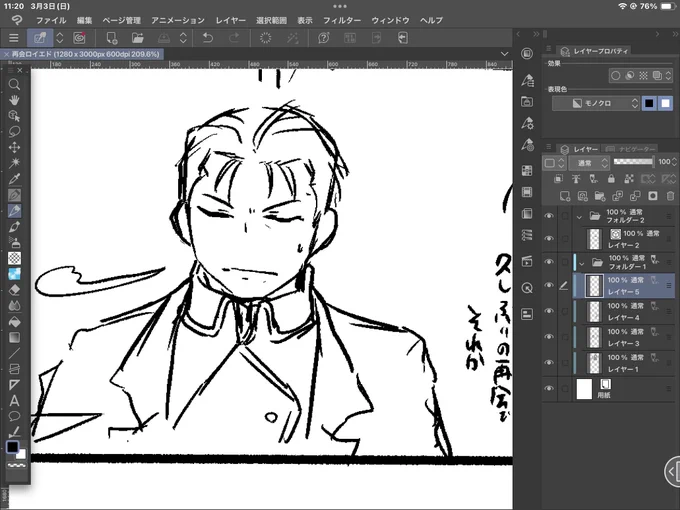Click the black main color swatch in toolbox

pyautogui.click(x=12, y=447)
